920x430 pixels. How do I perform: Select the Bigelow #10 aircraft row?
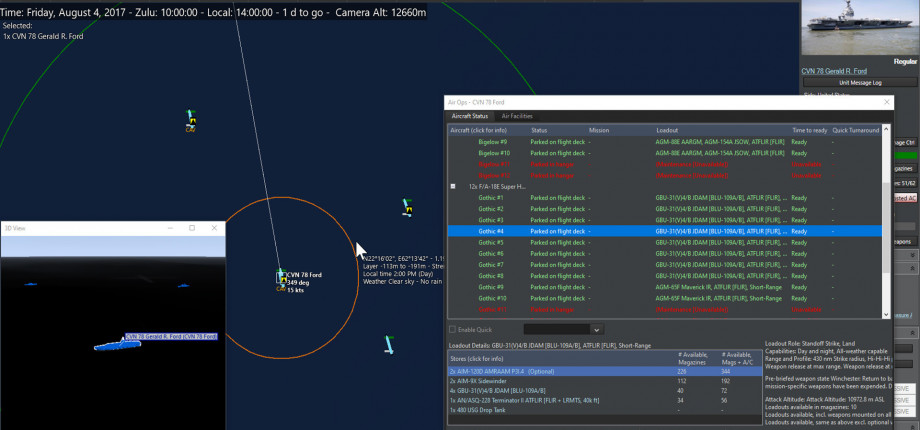(x=665, y=153)
